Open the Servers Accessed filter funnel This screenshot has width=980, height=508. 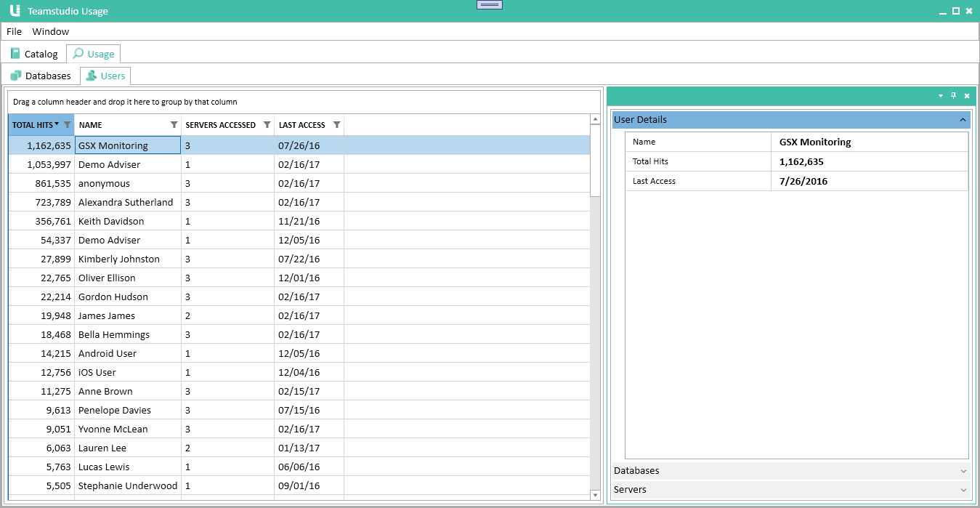[267, 124]
